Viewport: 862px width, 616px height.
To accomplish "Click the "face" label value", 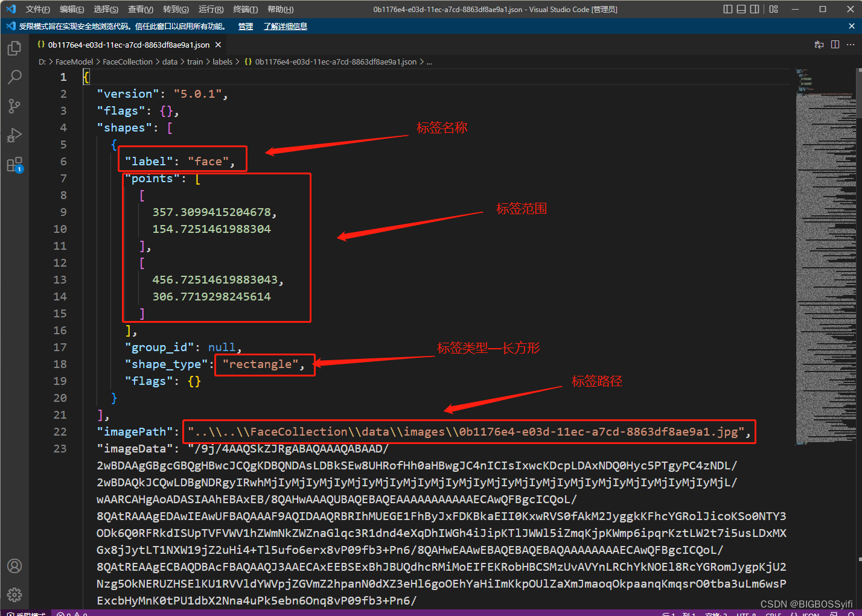I will (x=208, y=162).
